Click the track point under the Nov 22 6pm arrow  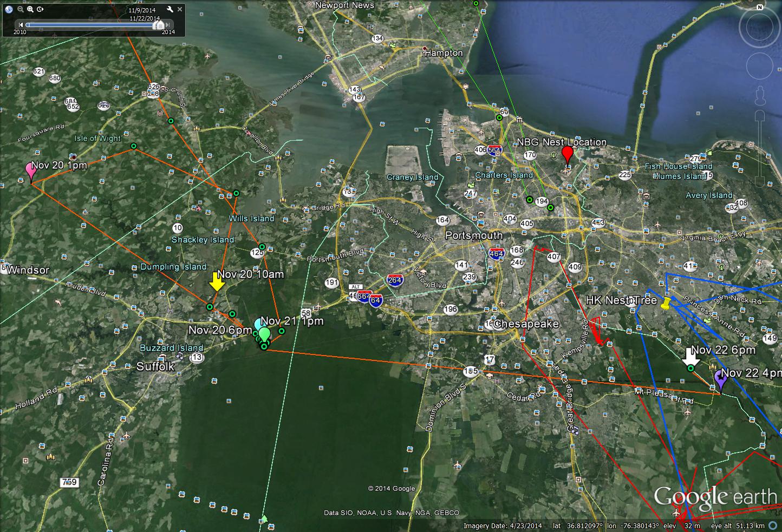(x=690, y=368)
